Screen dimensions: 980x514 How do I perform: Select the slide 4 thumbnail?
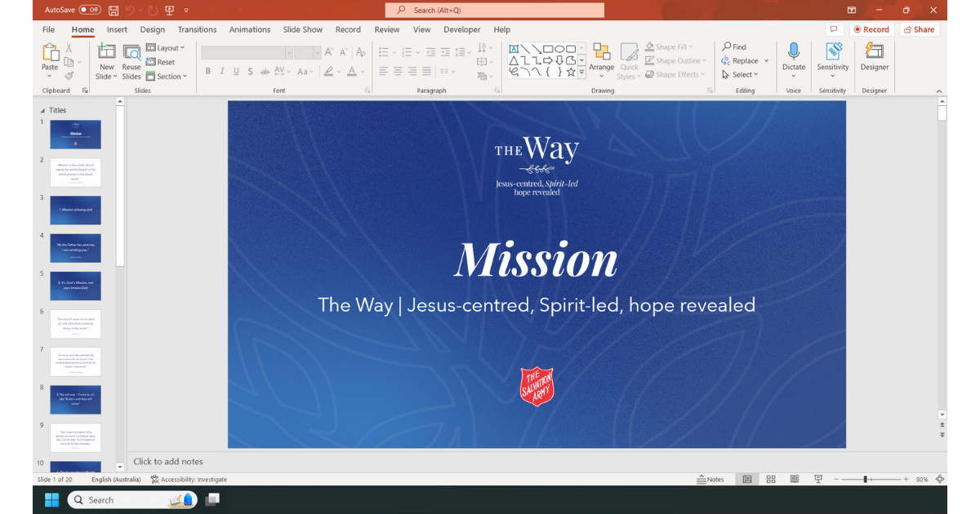tap(75, 248)
